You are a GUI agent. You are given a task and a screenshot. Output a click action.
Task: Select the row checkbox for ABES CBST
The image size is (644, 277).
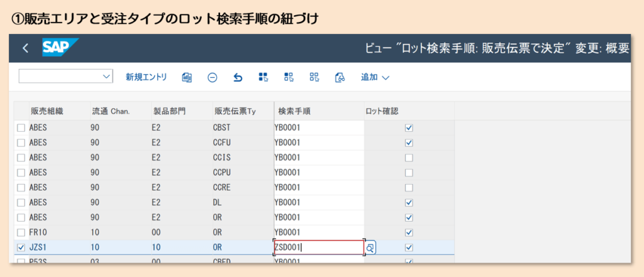pos(21,128)
